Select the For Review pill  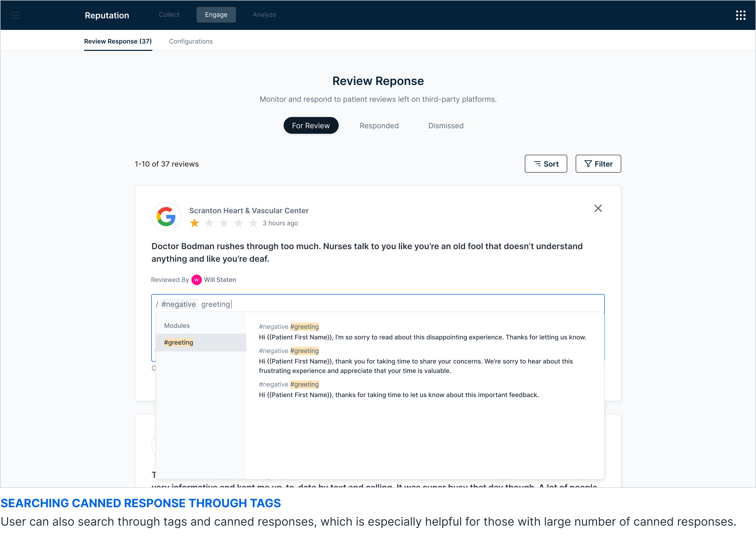point(311,126)
